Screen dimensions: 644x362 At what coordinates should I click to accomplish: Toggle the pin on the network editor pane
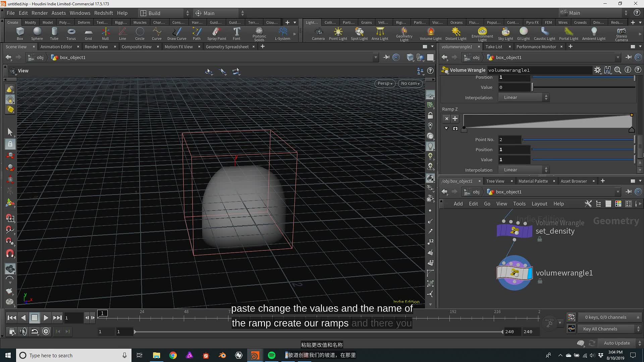click(x=629, y=192)
